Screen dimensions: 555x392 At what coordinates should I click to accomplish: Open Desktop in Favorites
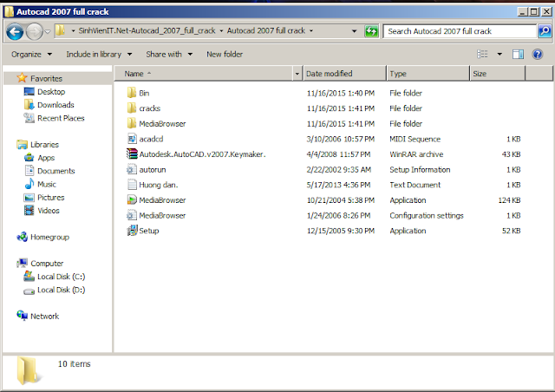[51, 92]
